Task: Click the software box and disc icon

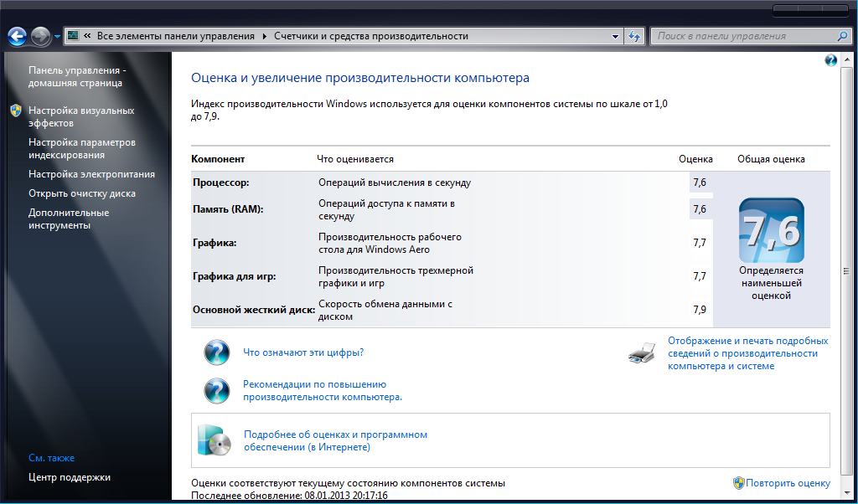Action: pyautogui.click(x=214, y=440)
